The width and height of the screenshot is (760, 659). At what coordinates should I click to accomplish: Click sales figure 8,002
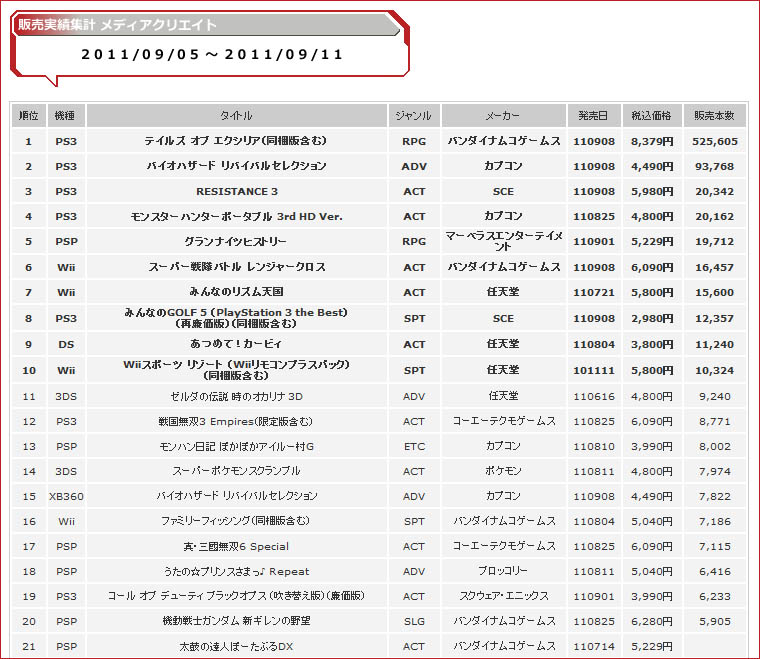coord(714,447)
